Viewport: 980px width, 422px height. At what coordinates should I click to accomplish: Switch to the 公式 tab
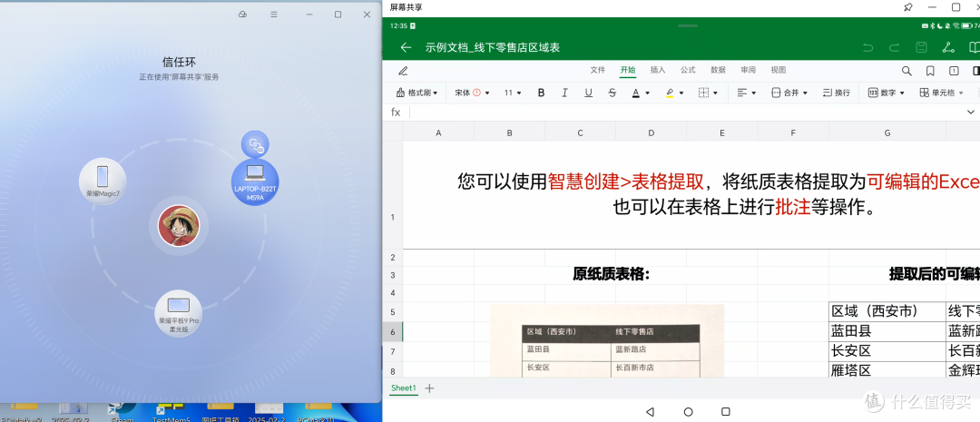click(688, 70)
